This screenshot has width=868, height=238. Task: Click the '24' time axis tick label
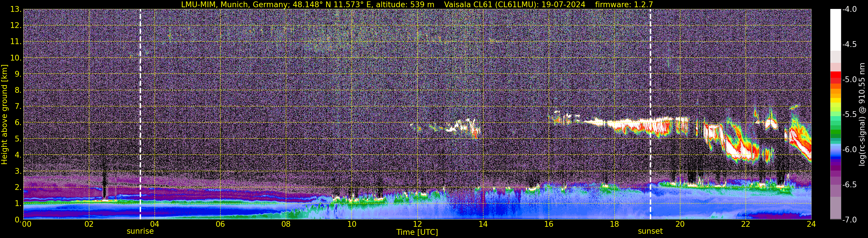coord(811,224)
